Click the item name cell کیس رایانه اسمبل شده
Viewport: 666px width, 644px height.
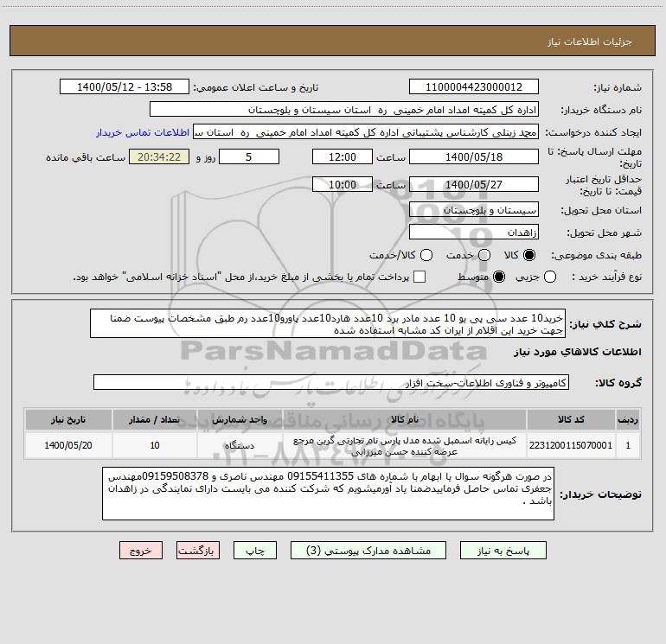click(405, 445)
